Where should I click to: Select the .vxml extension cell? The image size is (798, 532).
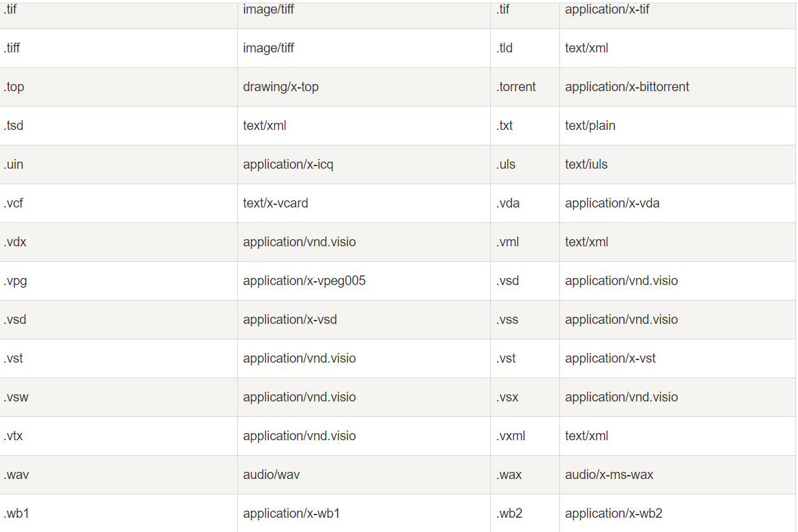[525, 436]
